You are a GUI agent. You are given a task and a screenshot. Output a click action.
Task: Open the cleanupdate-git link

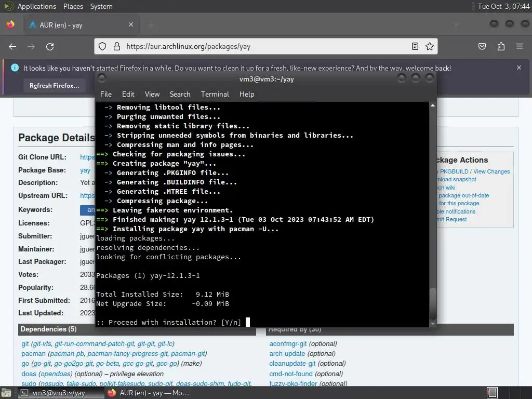point(292,363)
